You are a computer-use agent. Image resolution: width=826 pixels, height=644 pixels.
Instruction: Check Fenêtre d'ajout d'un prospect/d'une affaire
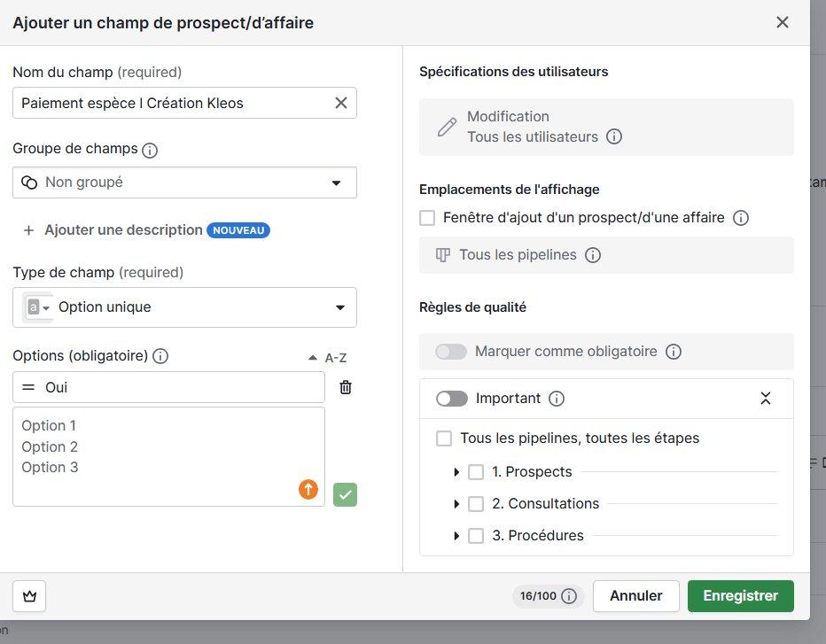tap(427, 217)
